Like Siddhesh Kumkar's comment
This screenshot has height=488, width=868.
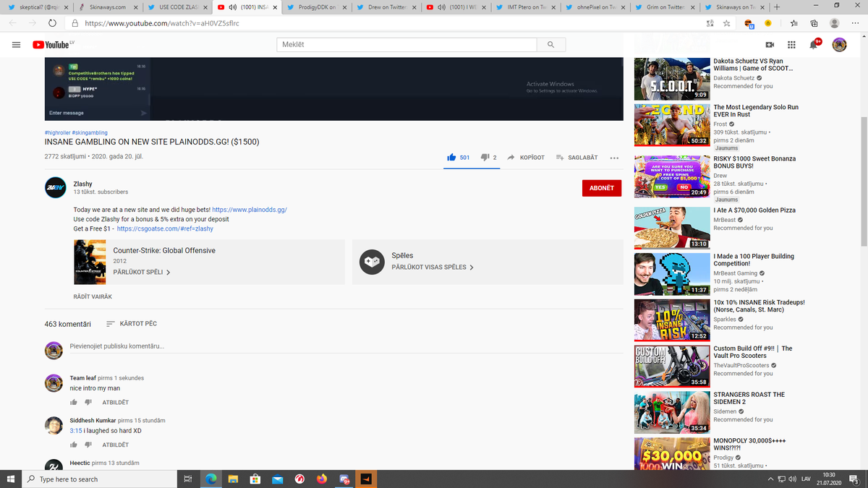(74, 445)
